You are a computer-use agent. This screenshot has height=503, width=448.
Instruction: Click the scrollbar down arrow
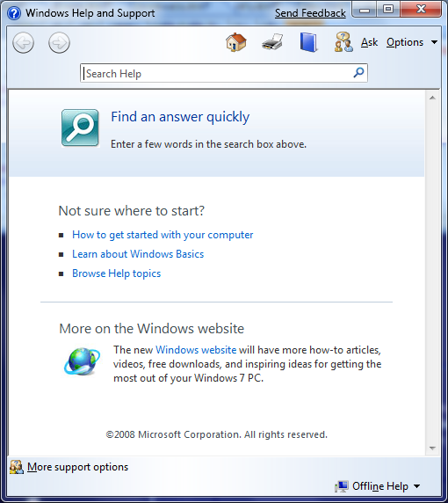point(432,448)
